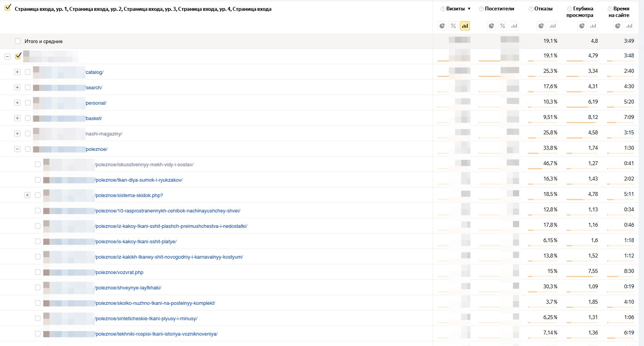Select checkbox for /poleznoe/vozvrat.php row

tap(38, 272)
